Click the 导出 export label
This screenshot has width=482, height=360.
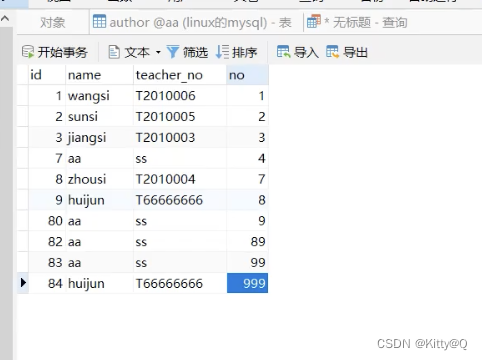click(355, 53)
